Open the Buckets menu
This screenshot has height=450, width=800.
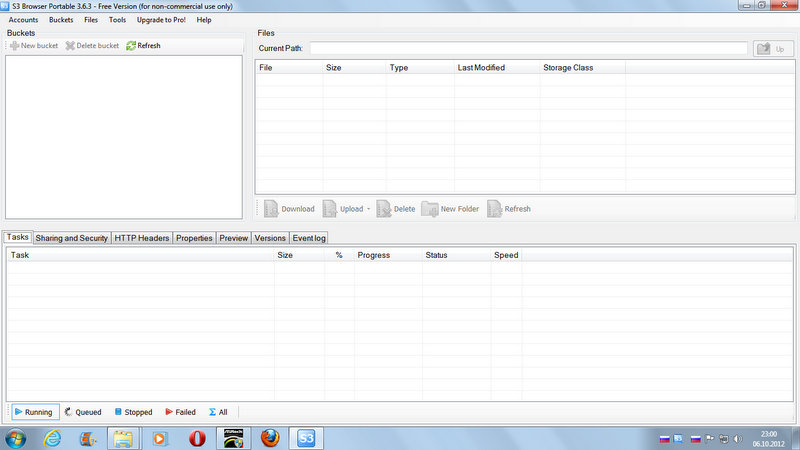[61, 20]
